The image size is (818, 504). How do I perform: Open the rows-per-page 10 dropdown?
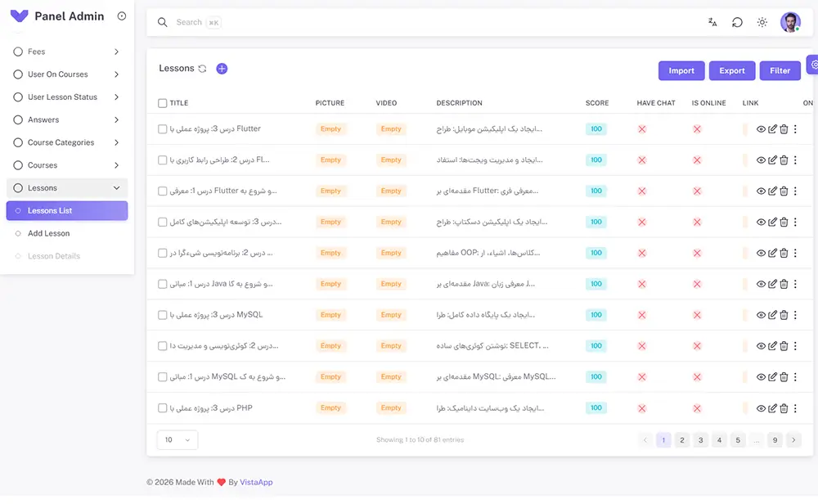178,440
